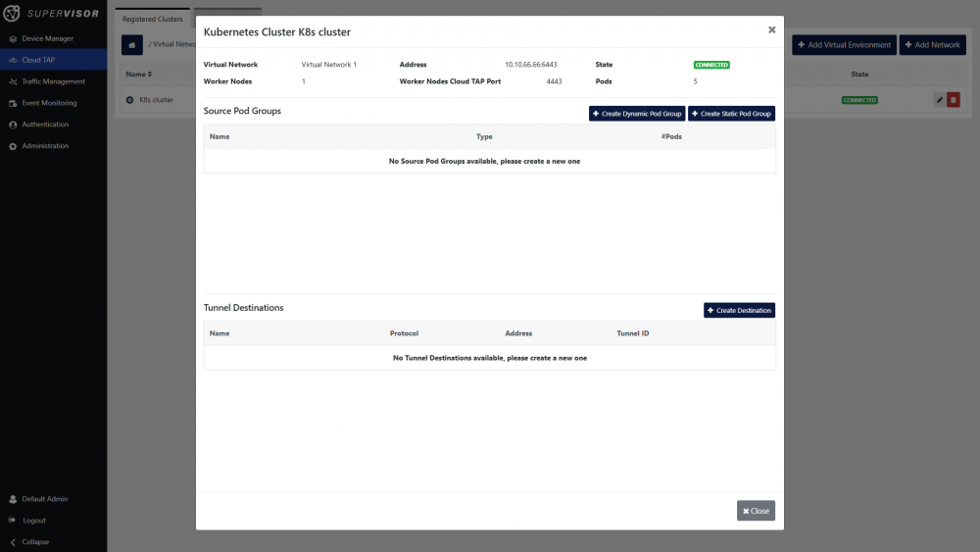The width and height of the screenshot is (980, 552).
Task: Click the Add Virtual Environment button
Action: pyautogui.click(x=844, y=45)
